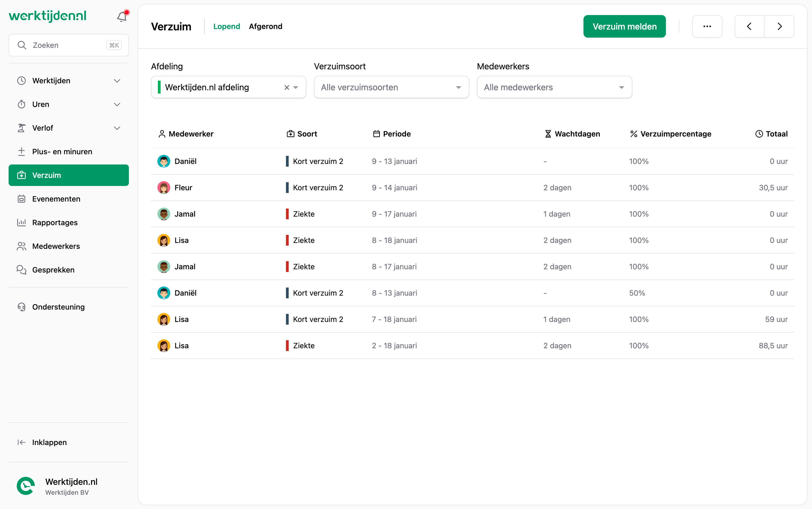Sort by the Wachtdagen column header
This screenshot has width=812, height=509.
pos(572,134)
